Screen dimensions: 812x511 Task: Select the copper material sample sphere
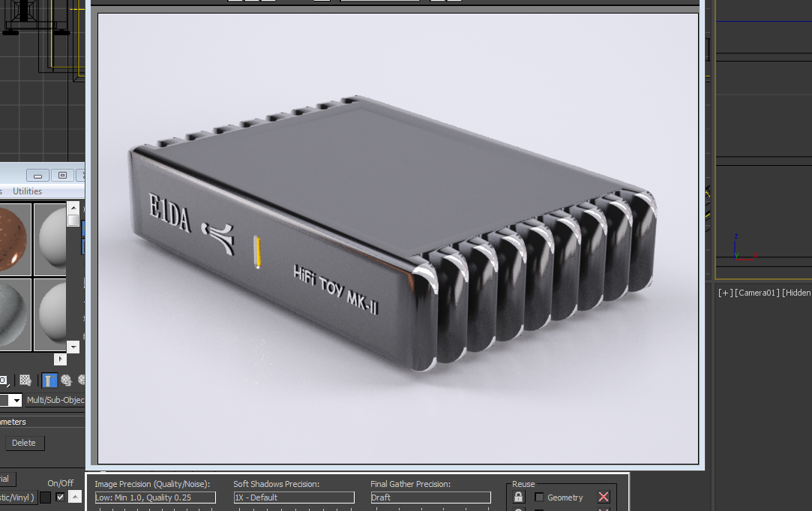(x=15, y=239)
